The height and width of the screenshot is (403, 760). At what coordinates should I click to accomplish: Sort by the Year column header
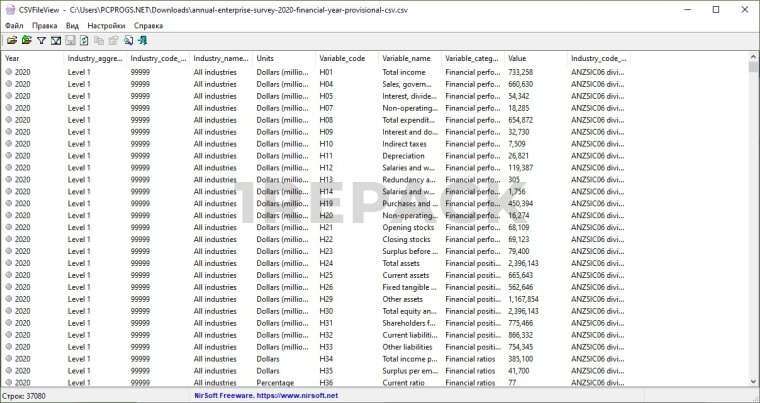coord(32,58)
